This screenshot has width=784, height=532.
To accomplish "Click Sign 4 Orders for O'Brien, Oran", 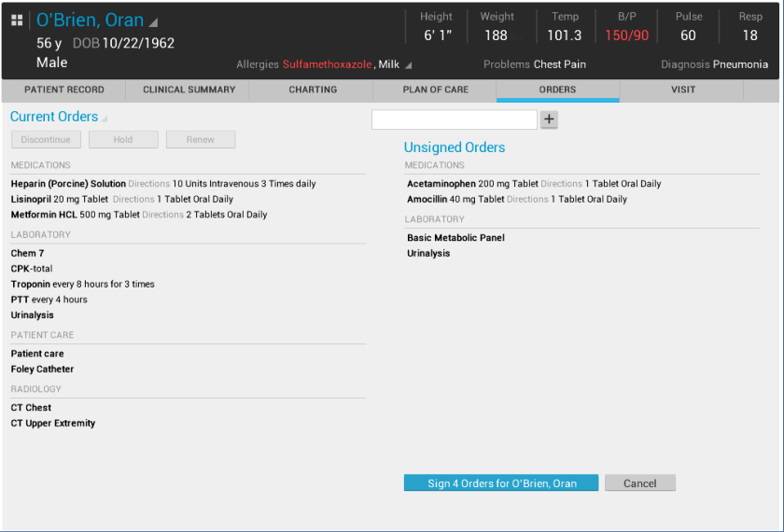I will click(x=501, y=483).
